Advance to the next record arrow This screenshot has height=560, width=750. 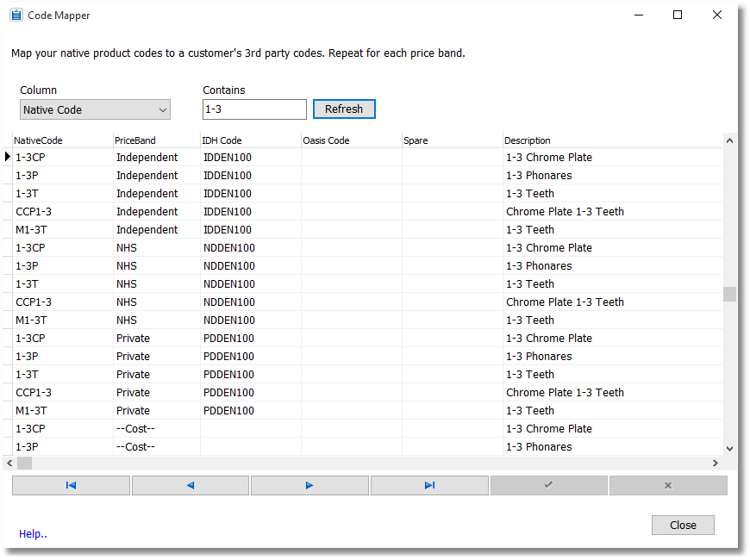point(309,485)
